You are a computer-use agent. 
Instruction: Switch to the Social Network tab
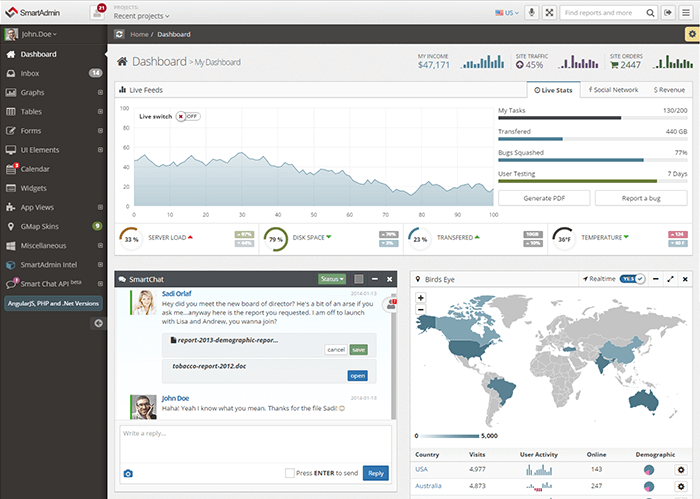click(x=613, y=90)
